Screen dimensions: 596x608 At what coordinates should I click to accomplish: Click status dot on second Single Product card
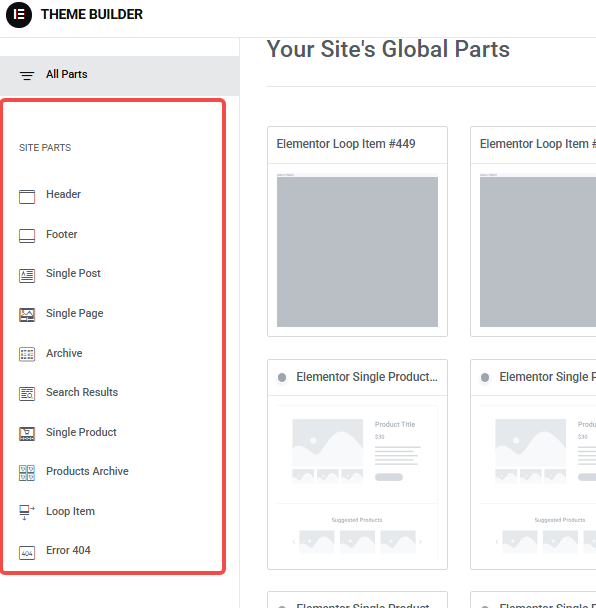[485, 377]
